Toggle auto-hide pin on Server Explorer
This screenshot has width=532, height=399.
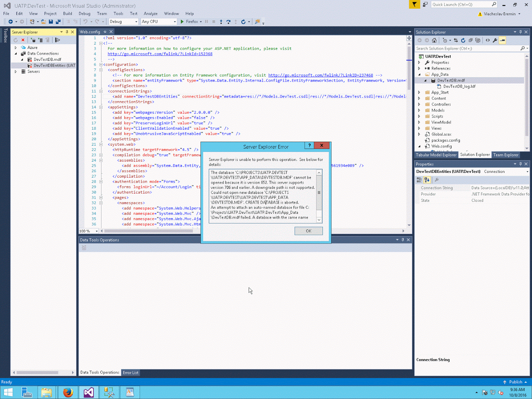(67, 32)
